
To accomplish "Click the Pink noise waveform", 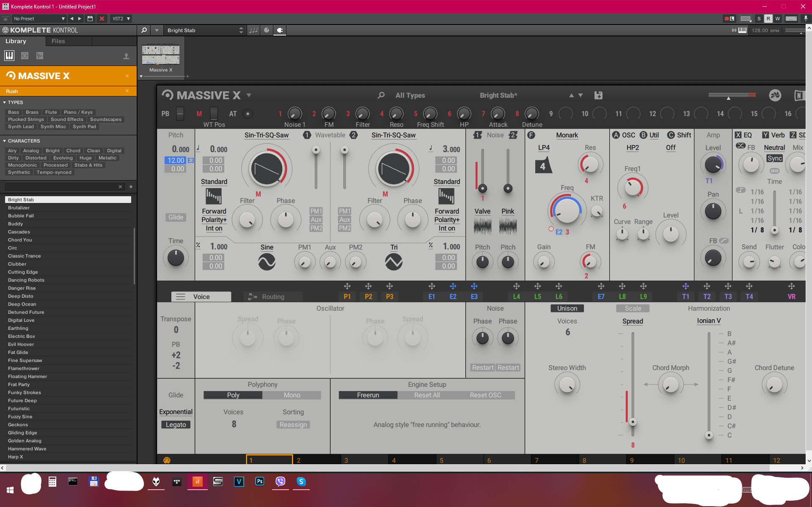I will [508, 226].
